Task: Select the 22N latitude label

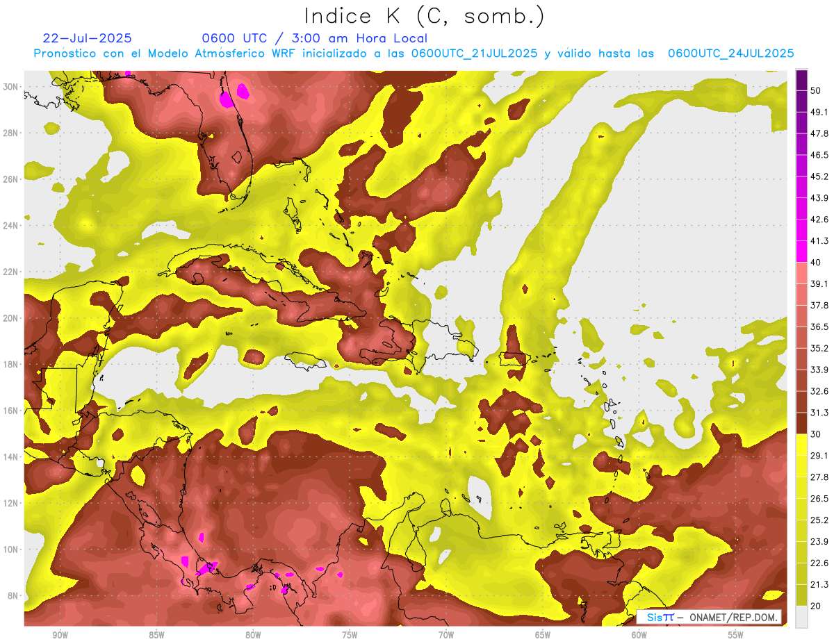Action: click(11, 272)
